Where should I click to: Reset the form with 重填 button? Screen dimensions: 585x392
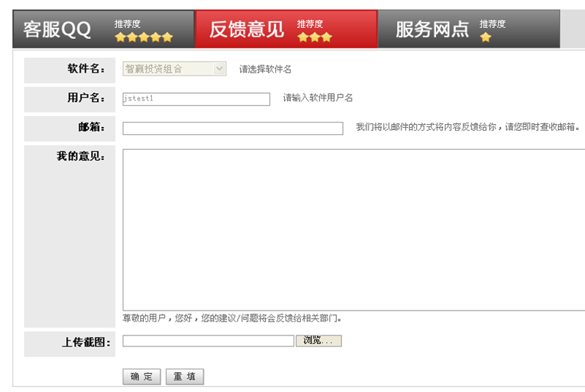(185, 377)
